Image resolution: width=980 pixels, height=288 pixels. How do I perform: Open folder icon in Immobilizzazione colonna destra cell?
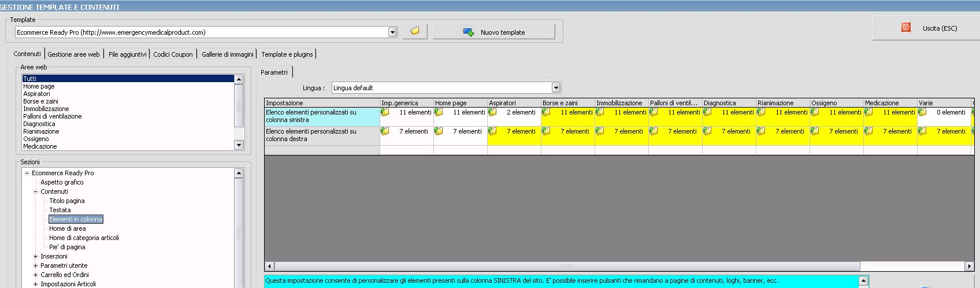(x=600, y=131)
